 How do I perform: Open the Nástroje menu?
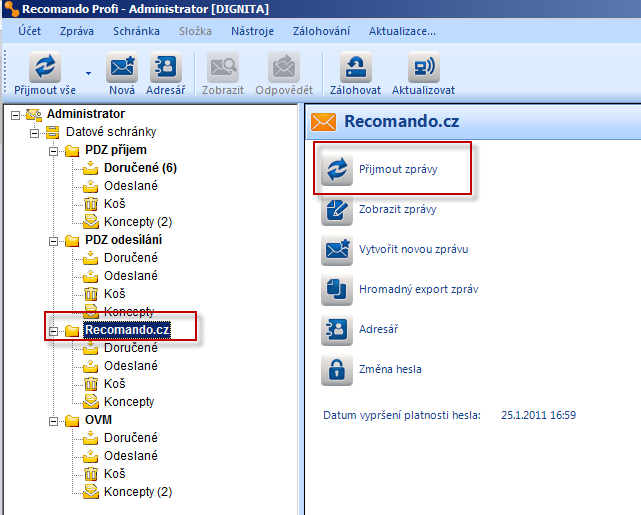click(x=252, y=31)
